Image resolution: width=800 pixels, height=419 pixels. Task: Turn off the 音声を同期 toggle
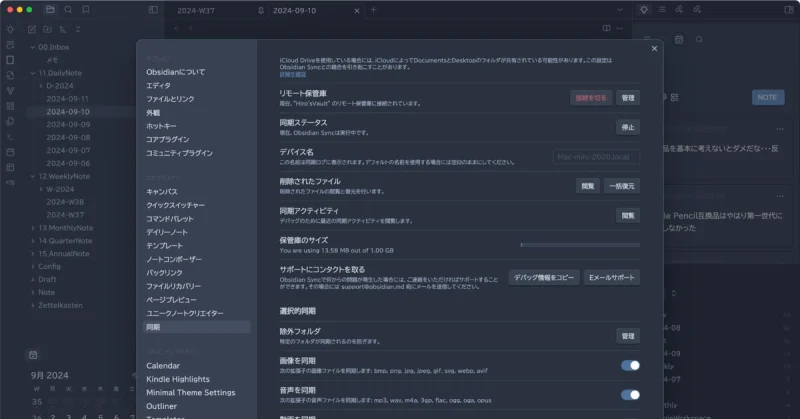pyautogui.click(x=630, y=395)
